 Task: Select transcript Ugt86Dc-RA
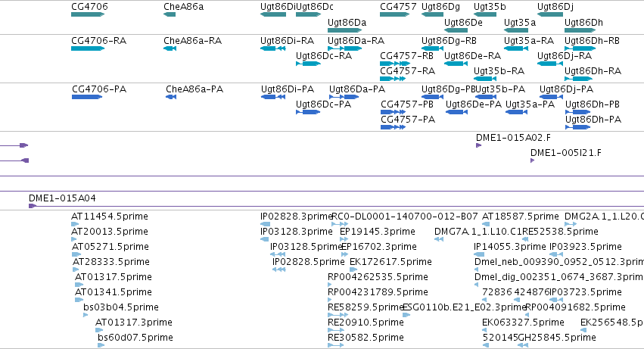(308, 64)
